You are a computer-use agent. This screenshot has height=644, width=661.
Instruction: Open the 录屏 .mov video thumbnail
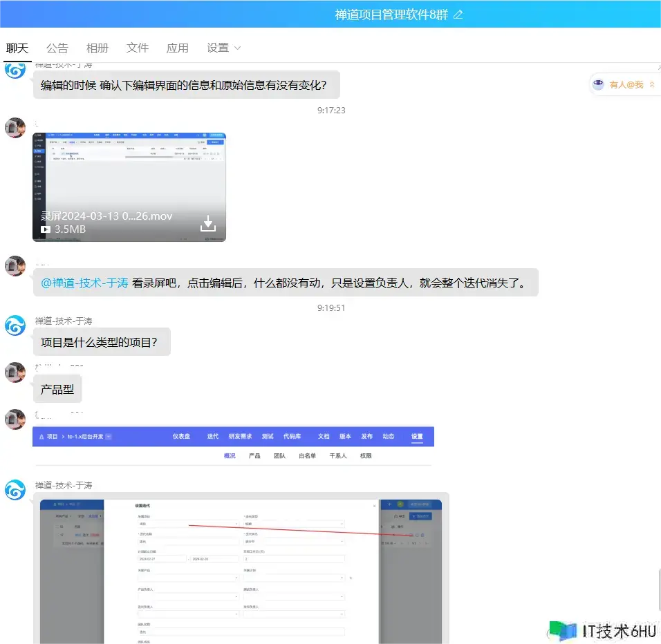[x=129, y=187]
